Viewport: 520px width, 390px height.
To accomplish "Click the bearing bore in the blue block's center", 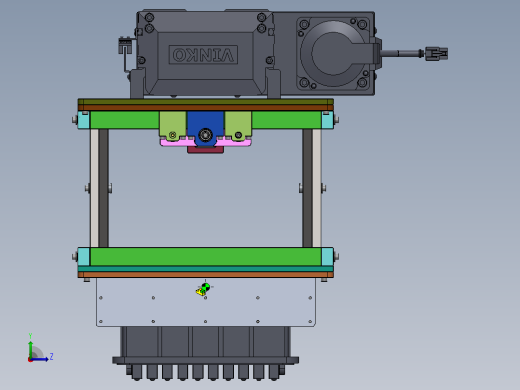I will pyautogui.click(x=205, y=135).
